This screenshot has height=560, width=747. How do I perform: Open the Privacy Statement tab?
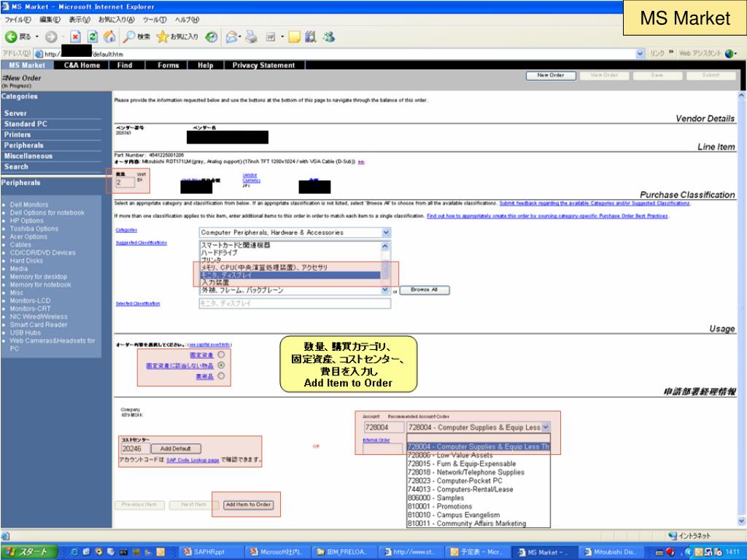(x=263, y=65)
